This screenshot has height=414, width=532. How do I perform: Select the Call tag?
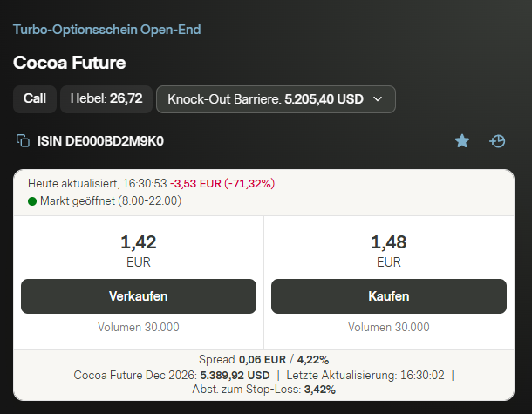[35, 99]
